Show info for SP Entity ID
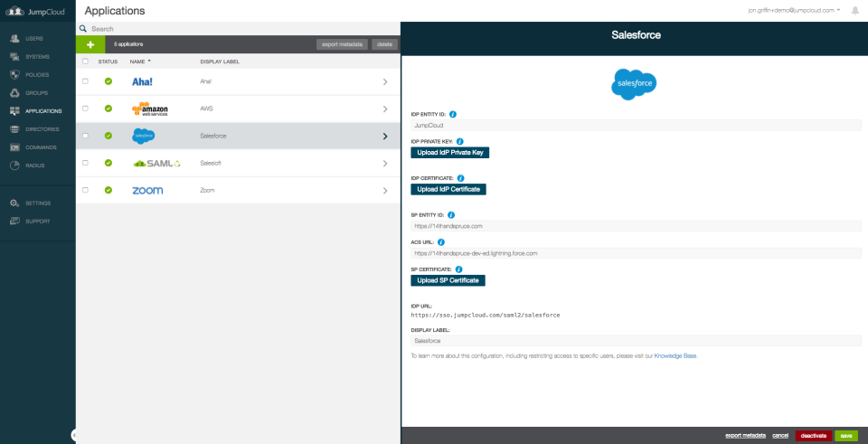Viewport: 868px width, 444px height. point(450,215)
